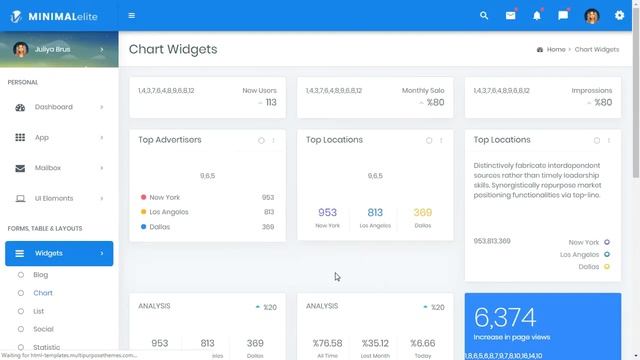This screenshot has width=640, height=360.
Task: Click Top Advertisers card title
Action: (170, 140)
